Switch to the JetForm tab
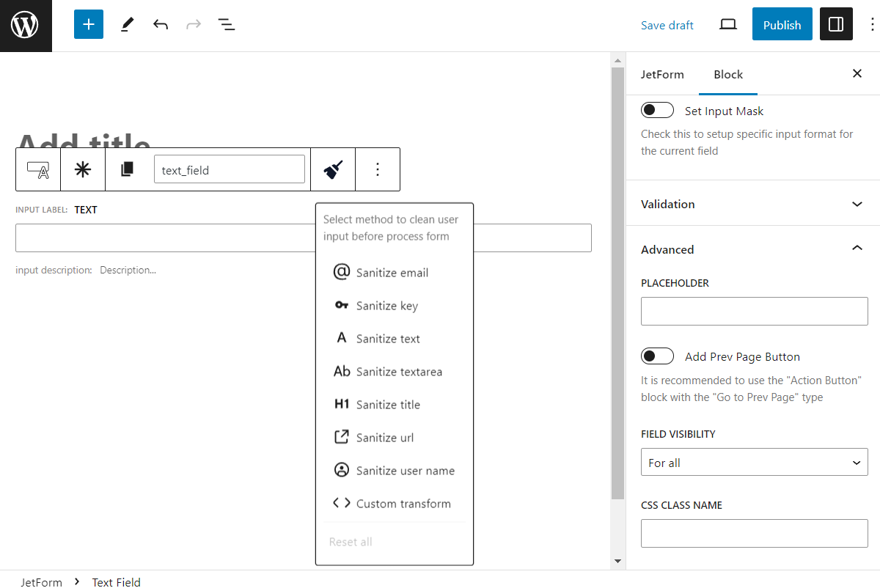This screenshot has height=588, width=880. (x=662, y=73)
